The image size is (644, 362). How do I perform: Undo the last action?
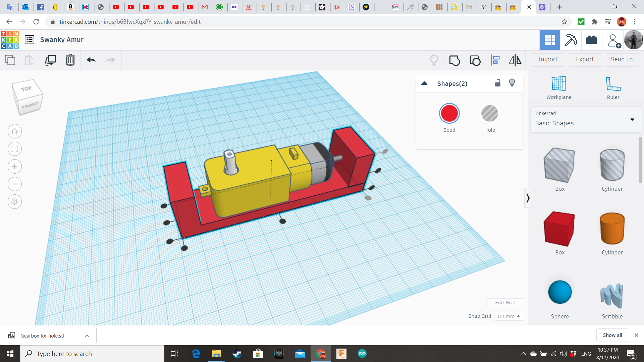[x=91, y=60]
